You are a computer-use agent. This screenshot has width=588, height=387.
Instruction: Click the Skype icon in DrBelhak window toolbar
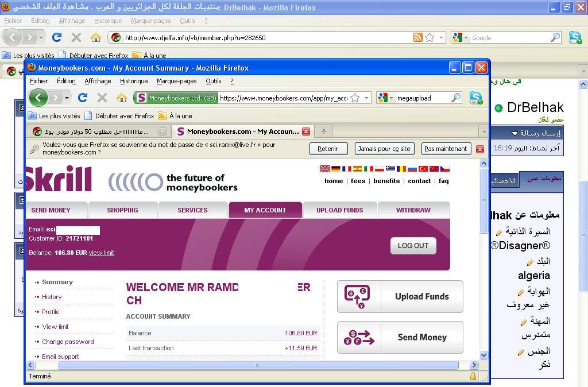pos(575,37)
